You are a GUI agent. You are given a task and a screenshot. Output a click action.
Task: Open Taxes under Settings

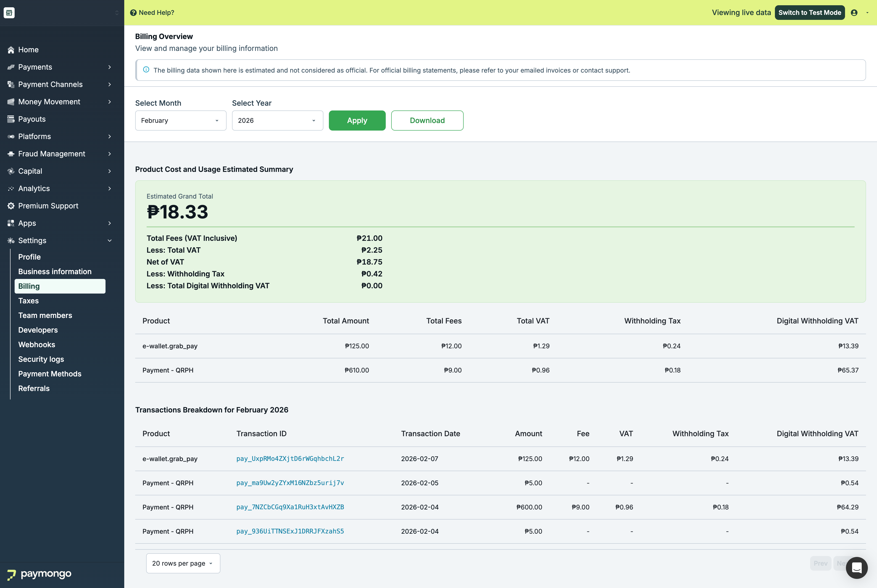(x=29, y=301)
